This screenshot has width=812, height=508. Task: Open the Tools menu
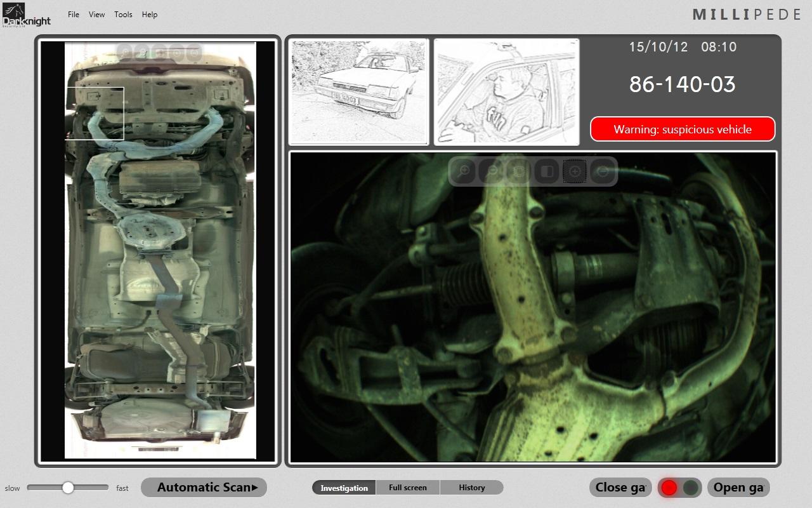tap(123, 15)
